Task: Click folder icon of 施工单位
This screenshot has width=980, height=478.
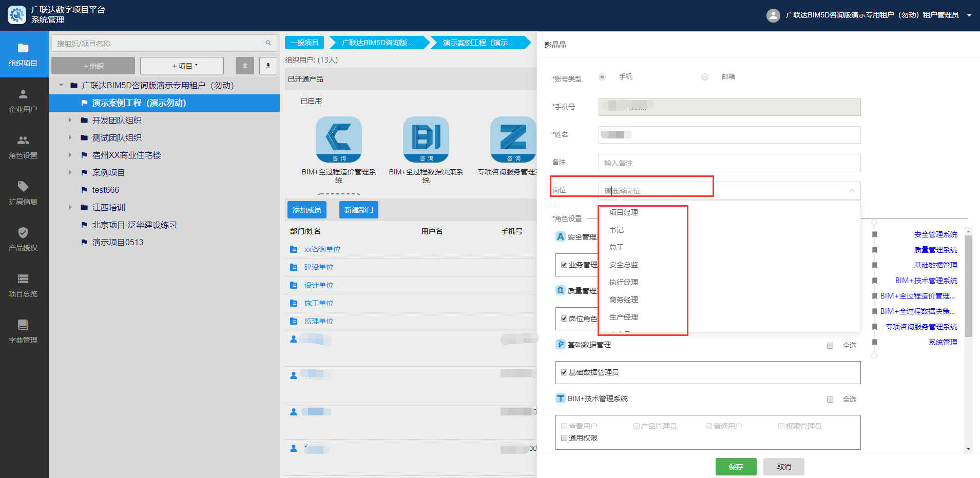Action: click(294, 303)
